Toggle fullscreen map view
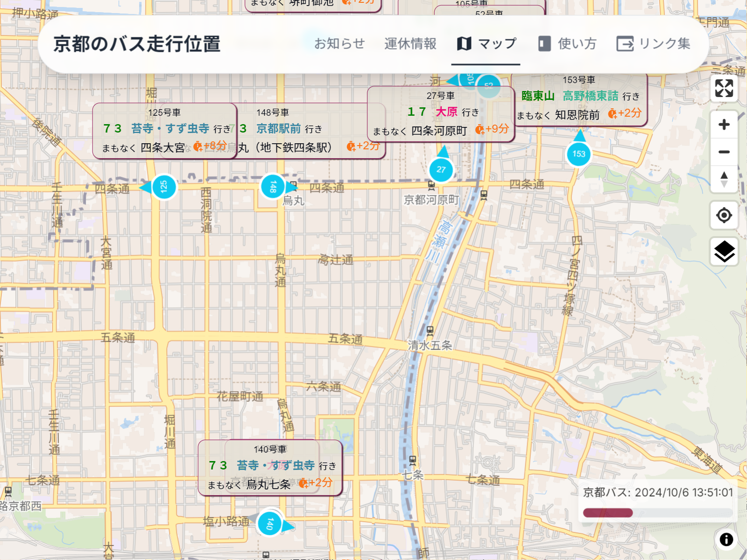The width and height of the screenshot is (747, 560). pos(724,88)
